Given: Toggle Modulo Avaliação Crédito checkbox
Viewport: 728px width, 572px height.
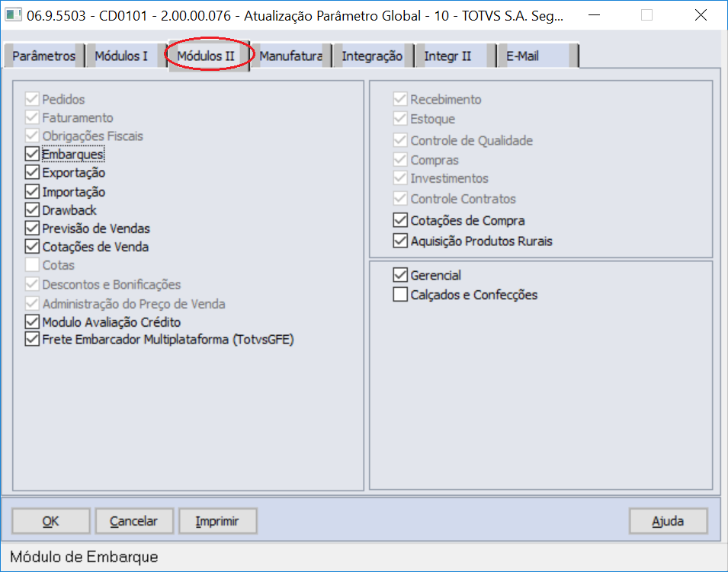Looking at the screenshot, I should (32, 322).
